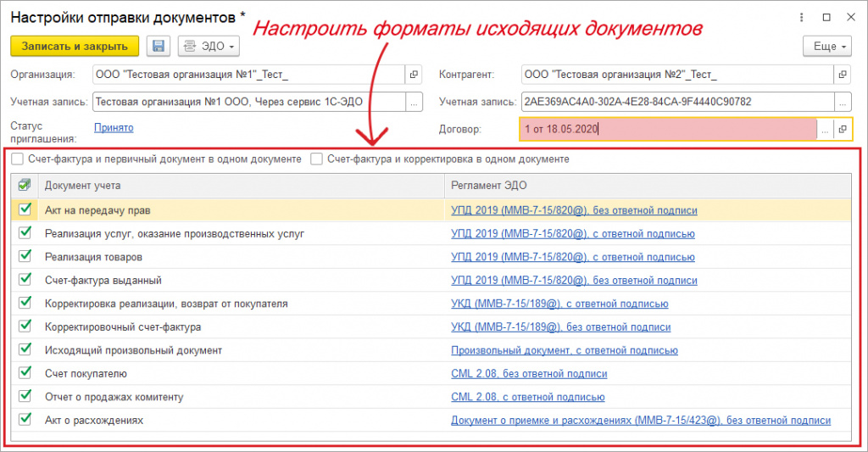Screen dimensions: 868x452
Task: Open the Договор record via open icon
Action: pos(843,129)
